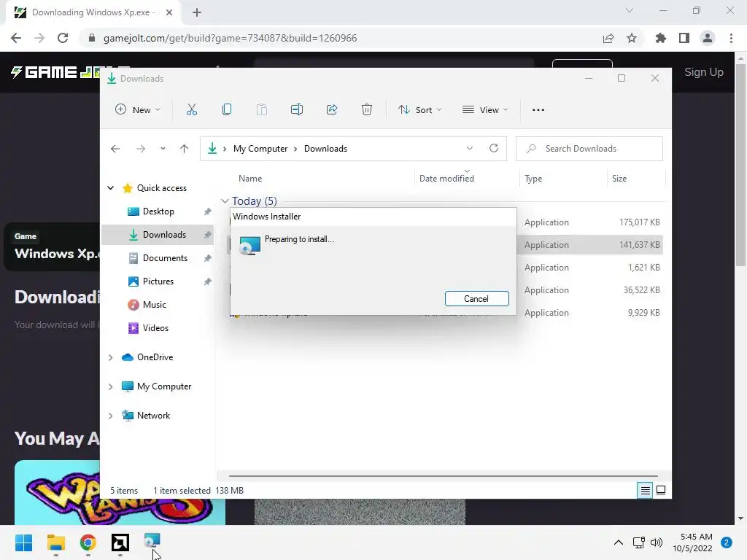Open Chrome side panel icon
Image resolution: width=747 pixels, height=560 pixels.
tap(684, 38)
